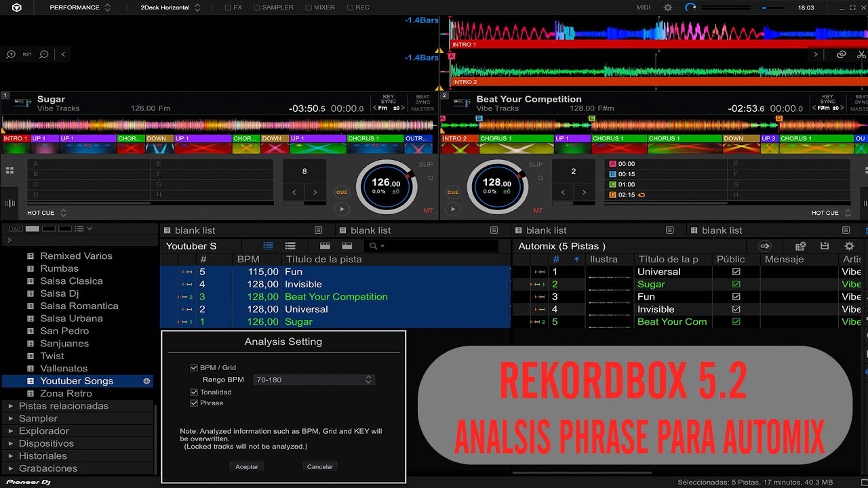868x488 pixels.
Task: Play deck 2 with its play button
Action: pyautogui.click(x=453, y=209)
